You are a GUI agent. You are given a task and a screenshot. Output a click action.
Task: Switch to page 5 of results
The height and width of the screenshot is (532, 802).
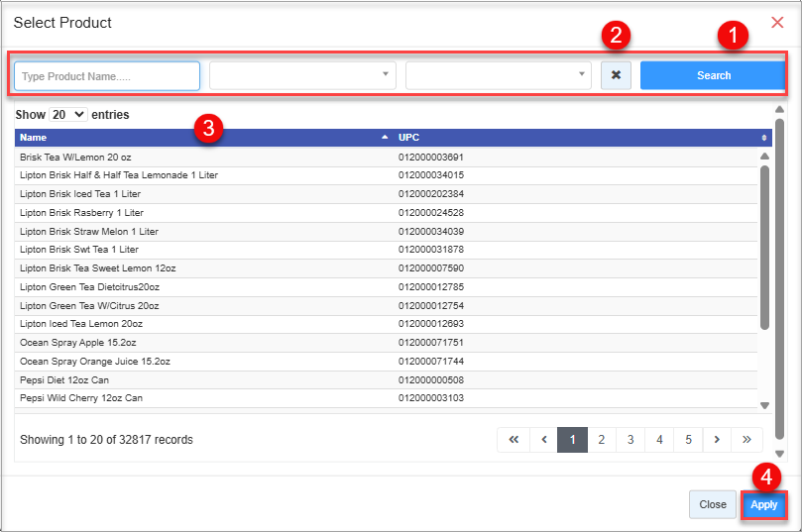(x=688, y=440)
